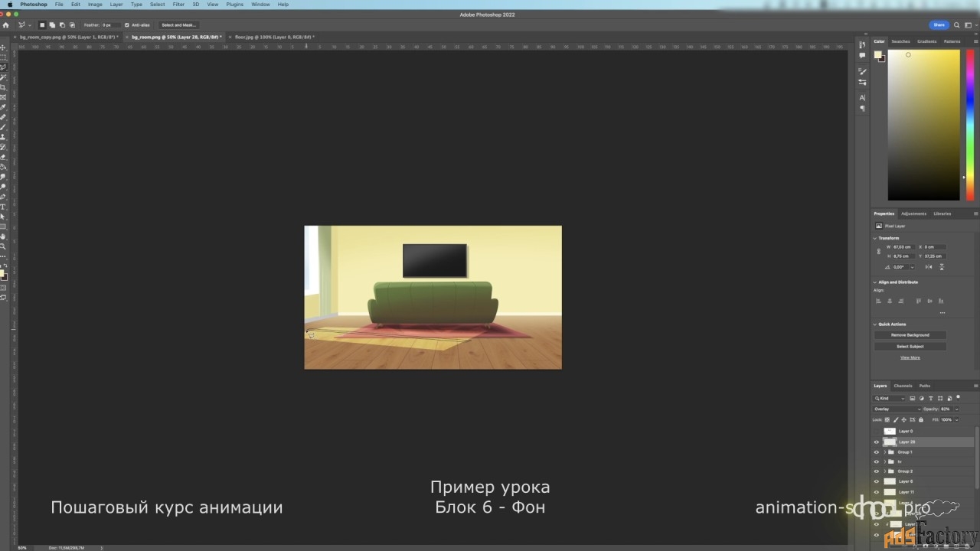Image resolution: width=980 pixels, height=551 pixels.
Task: Open the Opacity slider dropdown arrow
Action: [956, 409]
